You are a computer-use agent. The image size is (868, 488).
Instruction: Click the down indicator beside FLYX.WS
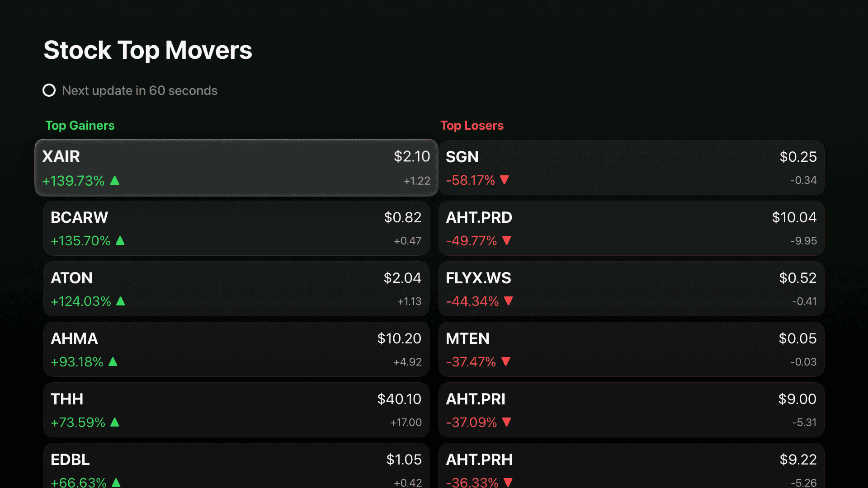[509, 301]
